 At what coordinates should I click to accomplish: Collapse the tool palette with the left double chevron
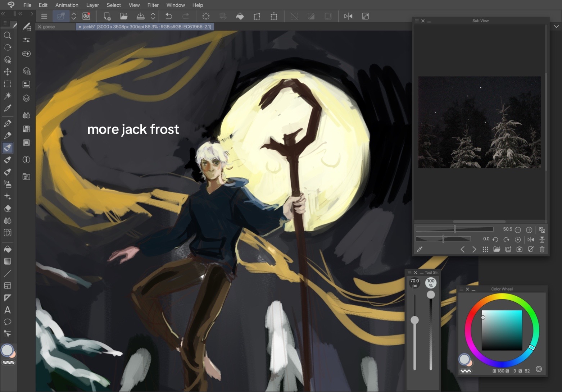(x=3, y=14)
